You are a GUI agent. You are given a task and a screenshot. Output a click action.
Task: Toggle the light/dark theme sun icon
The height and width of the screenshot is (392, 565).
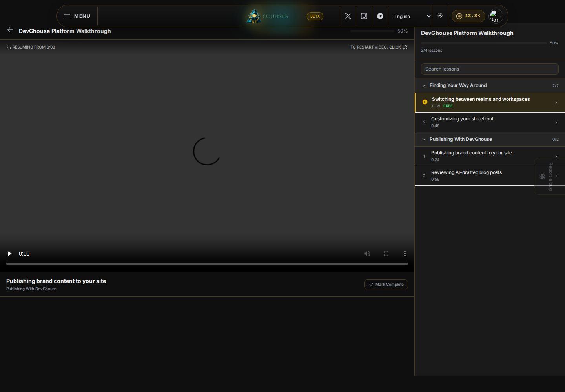coord(440,16)
